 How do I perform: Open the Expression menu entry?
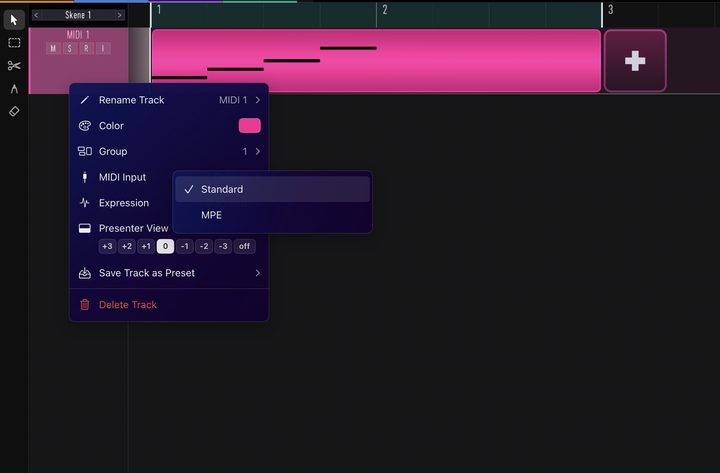click(x=123, y=203)
